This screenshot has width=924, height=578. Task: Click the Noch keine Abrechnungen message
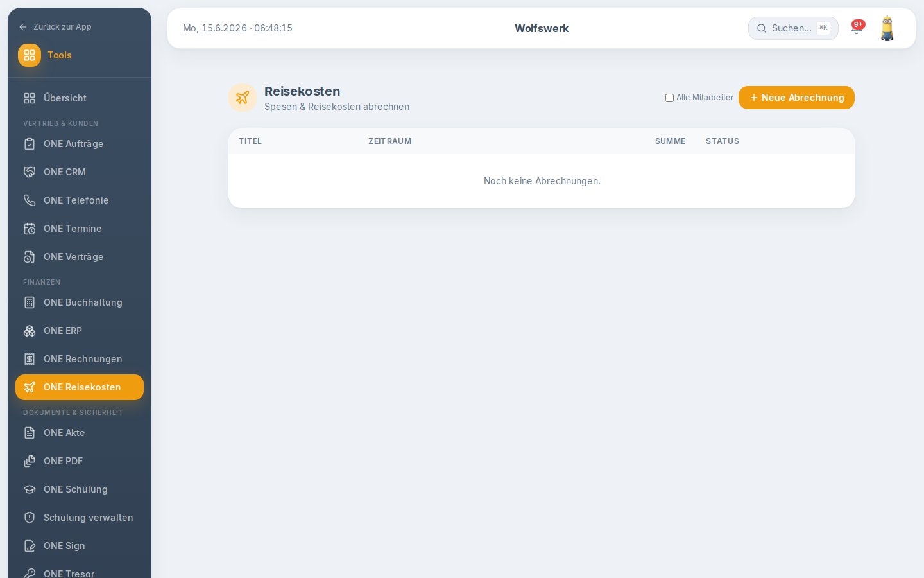tap(542, 181)
